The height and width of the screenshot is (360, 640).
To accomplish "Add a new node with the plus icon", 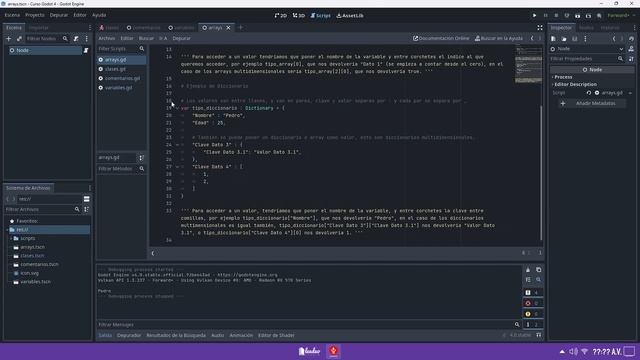I will (9, 38).
